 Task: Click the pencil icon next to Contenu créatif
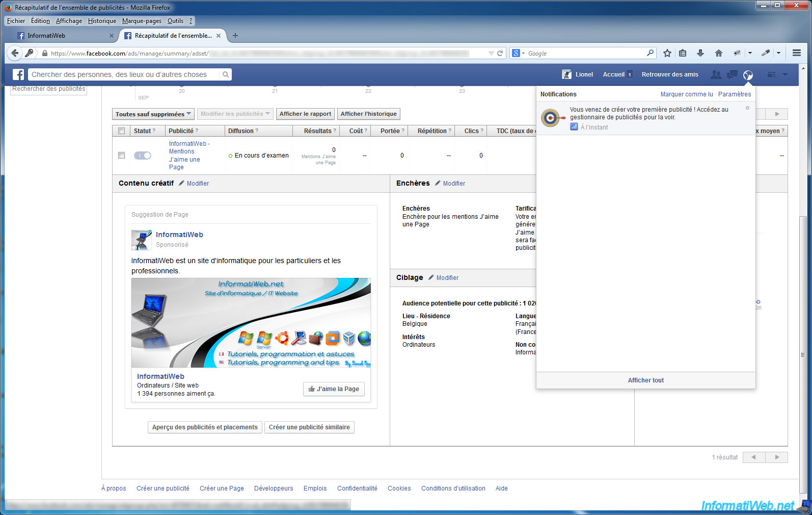181,183
